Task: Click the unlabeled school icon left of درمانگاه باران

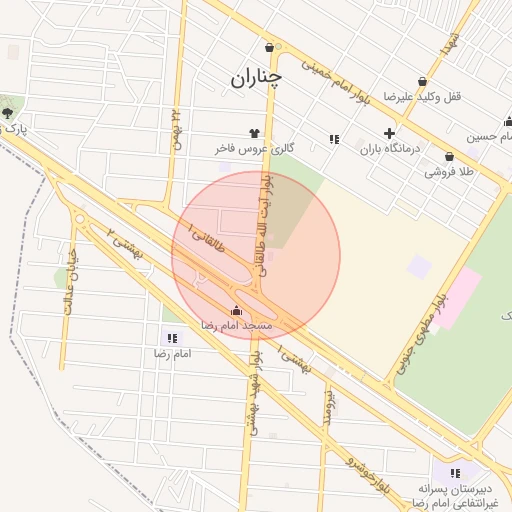Action: click(x=334, y=139)
